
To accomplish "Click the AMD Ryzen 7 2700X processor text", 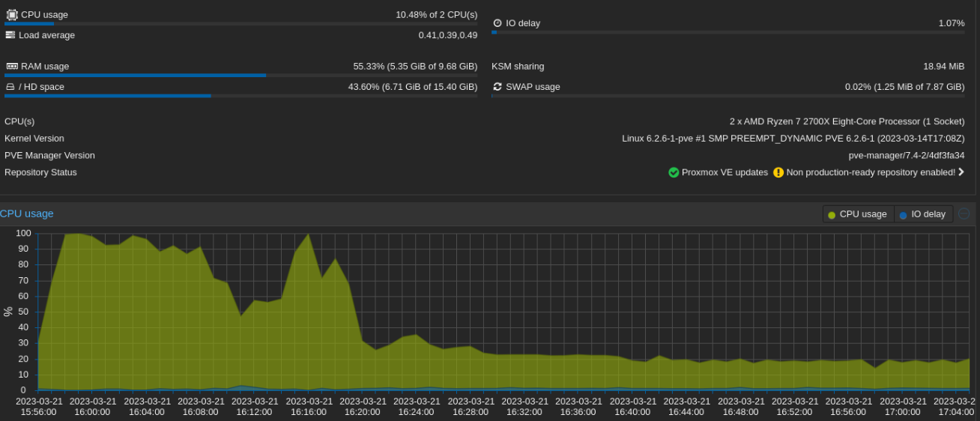I will click(847, 121).
